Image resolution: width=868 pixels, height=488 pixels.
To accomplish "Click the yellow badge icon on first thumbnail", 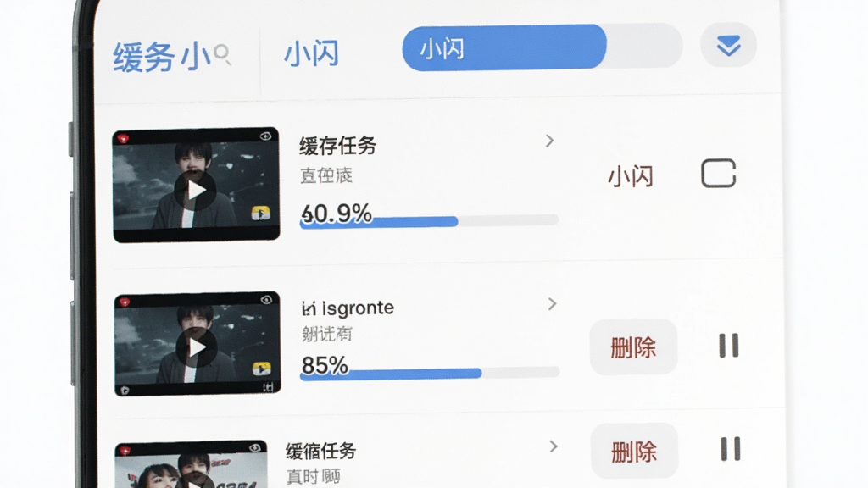I will [261, 213].
